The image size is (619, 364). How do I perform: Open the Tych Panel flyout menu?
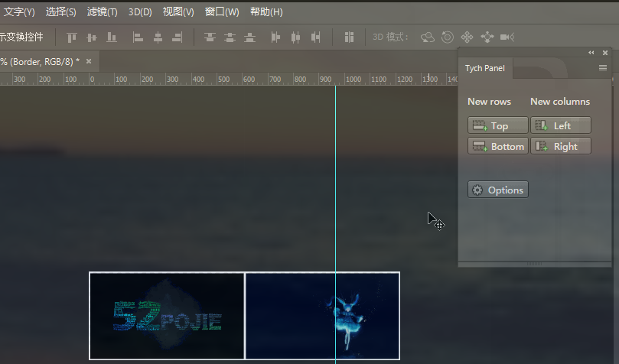click(603, 68)
